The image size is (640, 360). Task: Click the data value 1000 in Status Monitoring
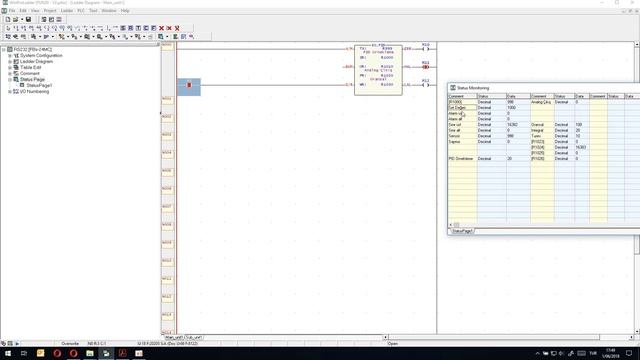[x=518, y=108]
